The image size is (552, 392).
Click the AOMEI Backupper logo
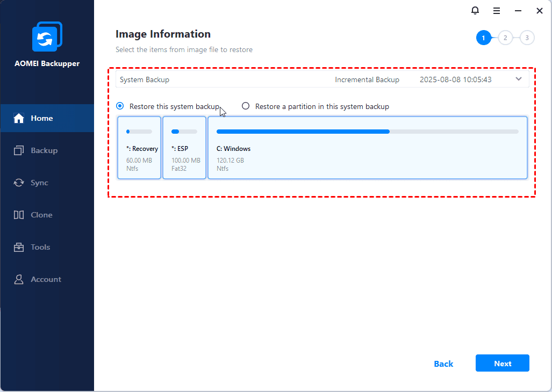(47, 37)
